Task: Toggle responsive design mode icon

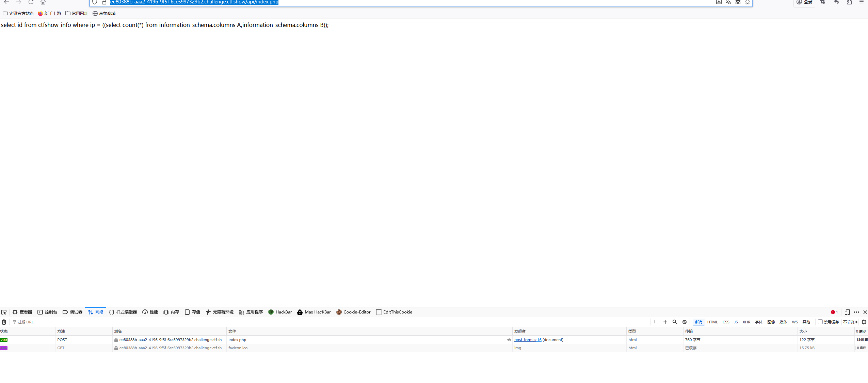Action: (x=847, y=312)
